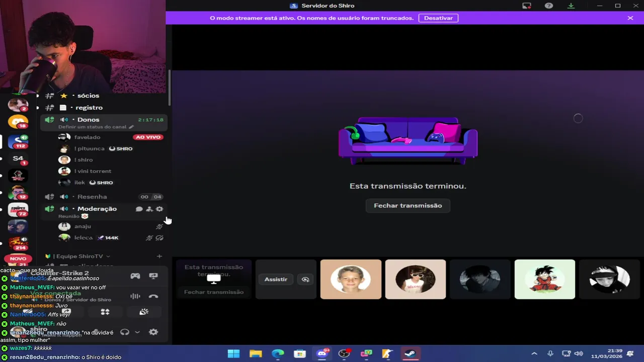Screen dimensions: 644x362
Task: Click Fechar transmissão below the ended message
Action: click(408, 206)
